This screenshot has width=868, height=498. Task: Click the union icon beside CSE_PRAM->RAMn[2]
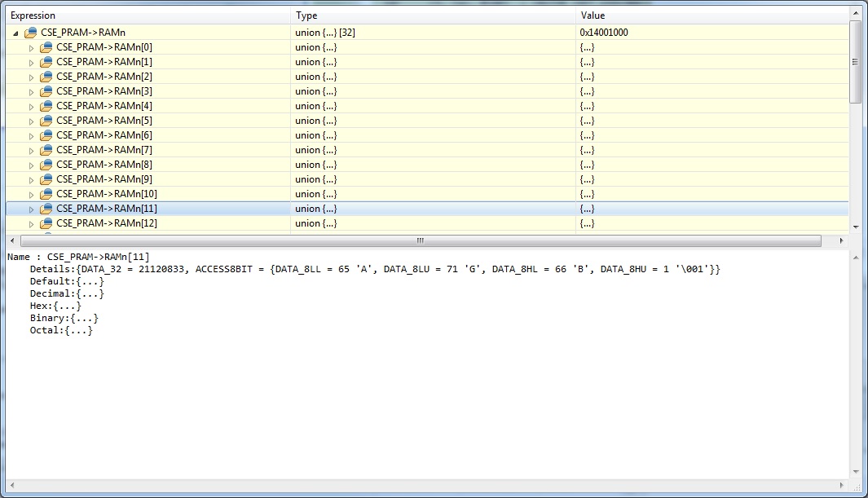[x=45, y=77]
